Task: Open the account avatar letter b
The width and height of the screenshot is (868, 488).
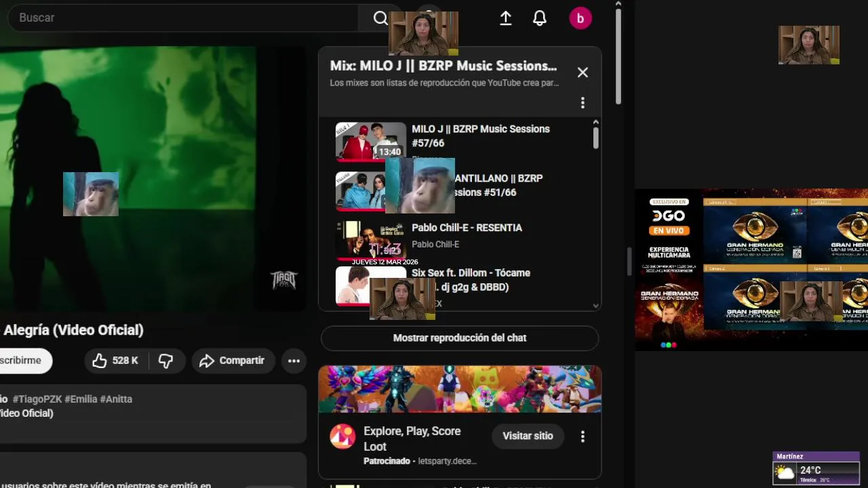Action: [580, 18]
